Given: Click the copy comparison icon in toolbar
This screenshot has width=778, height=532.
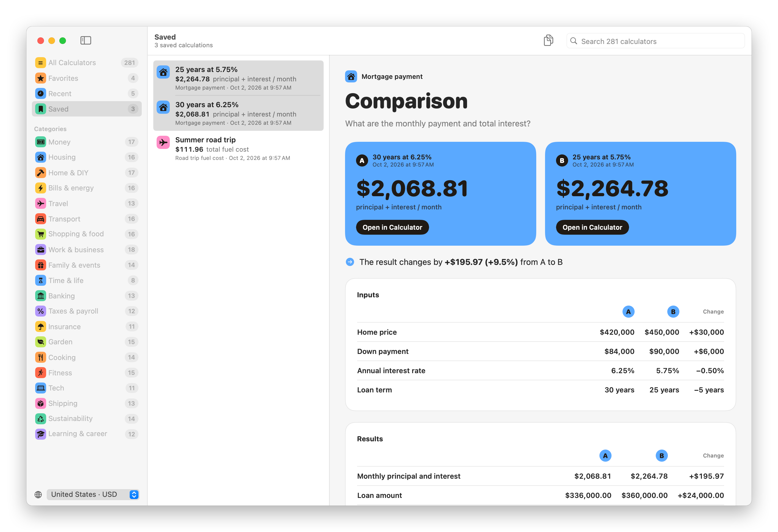Looking at the screenshot, I should click(x=548, y=40).
